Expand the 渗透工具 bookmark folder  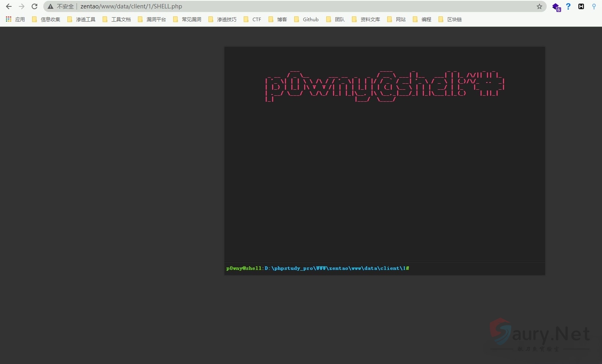[x=81, y=19]
